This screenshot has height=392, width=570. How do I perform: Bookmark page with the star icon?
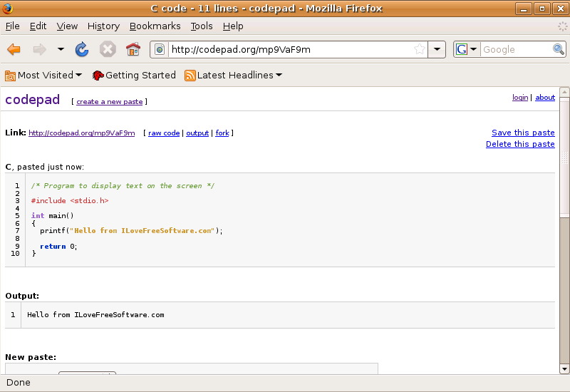420,49
